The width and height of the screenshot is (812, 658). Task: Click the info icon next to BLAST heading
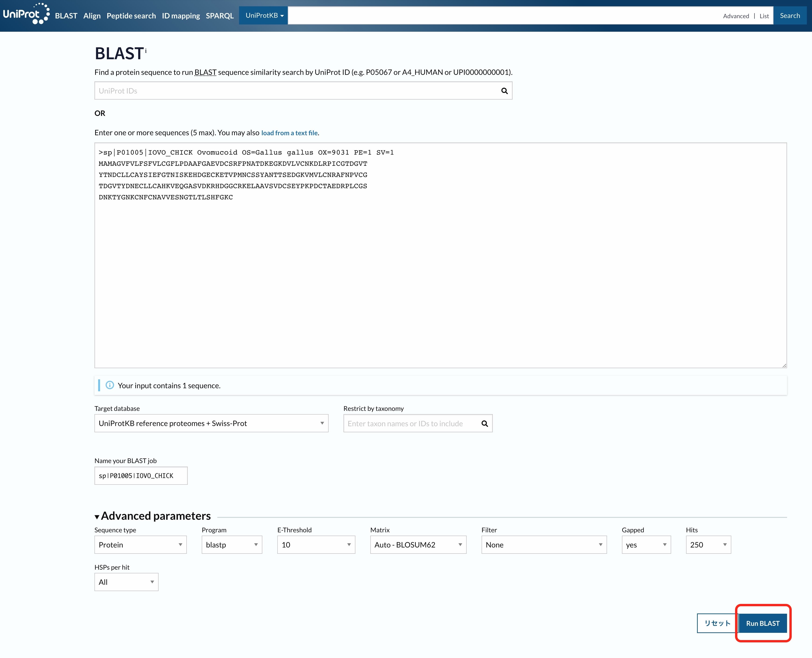click(146, 50)
